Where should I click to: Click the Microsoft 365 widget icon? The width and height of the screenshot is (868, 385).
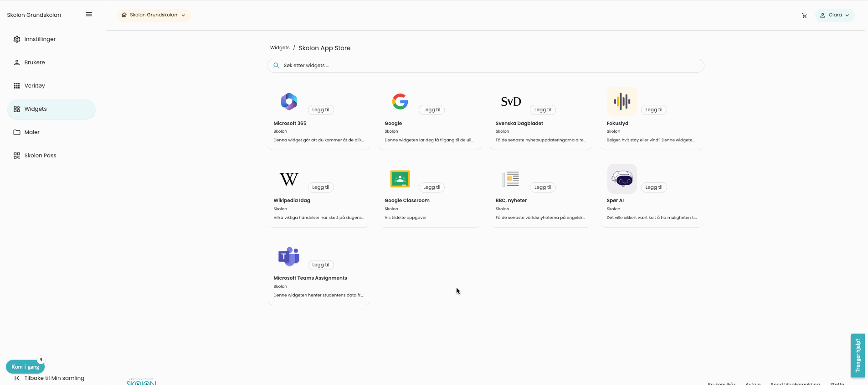pyautogui.click(x=289, y=101)
